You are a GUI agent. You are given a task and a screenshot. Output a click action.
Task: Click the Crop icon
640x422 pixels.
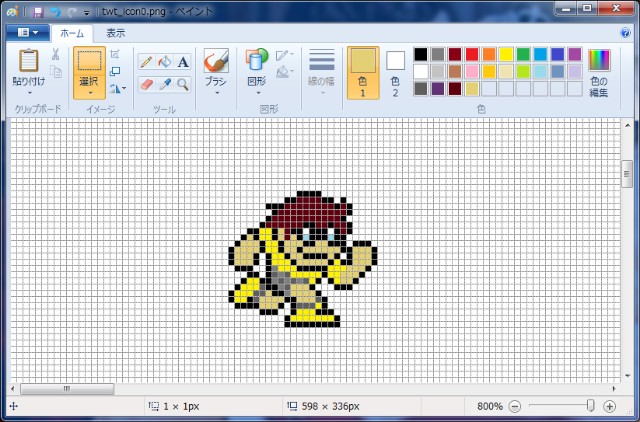pyautogui.click(x=115, y=54)
